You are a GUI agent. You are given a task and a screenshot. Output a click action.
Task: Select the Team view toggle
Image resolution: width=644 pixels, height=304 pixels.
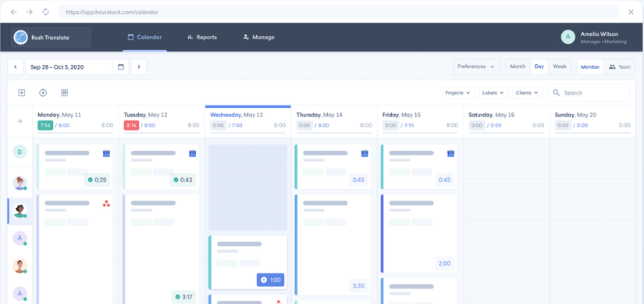tap(620, 66)
